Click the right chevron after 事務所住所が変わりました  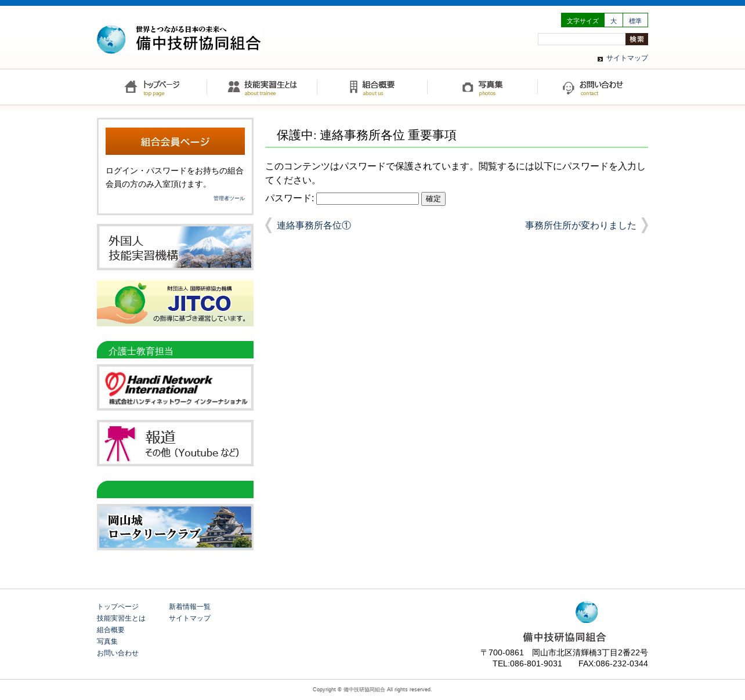(645, 225)
